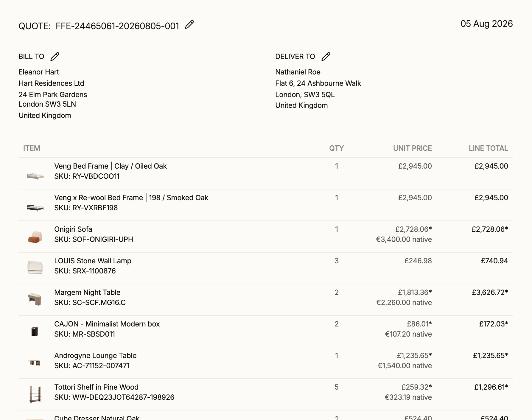Viewport: 532px width, 420px height.
Task: Click Margem Night Table unit price £1,813.36*
Action: point(415,293)
